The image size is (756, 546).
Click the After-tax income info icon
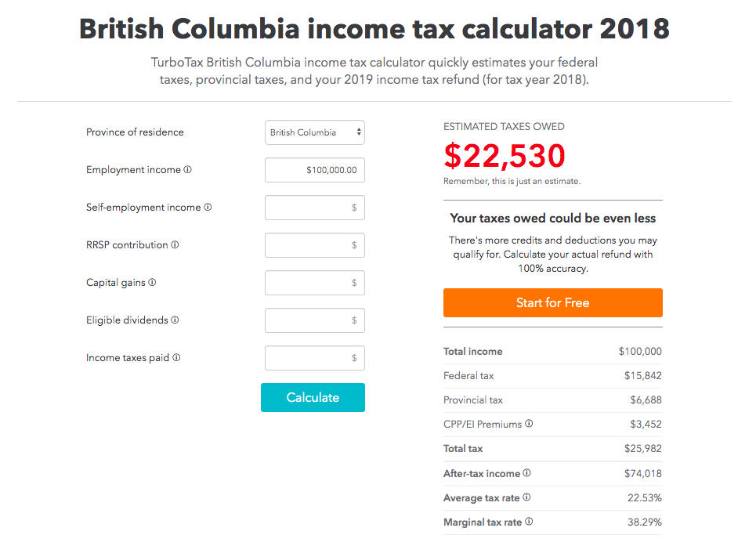tap(527, 473)
